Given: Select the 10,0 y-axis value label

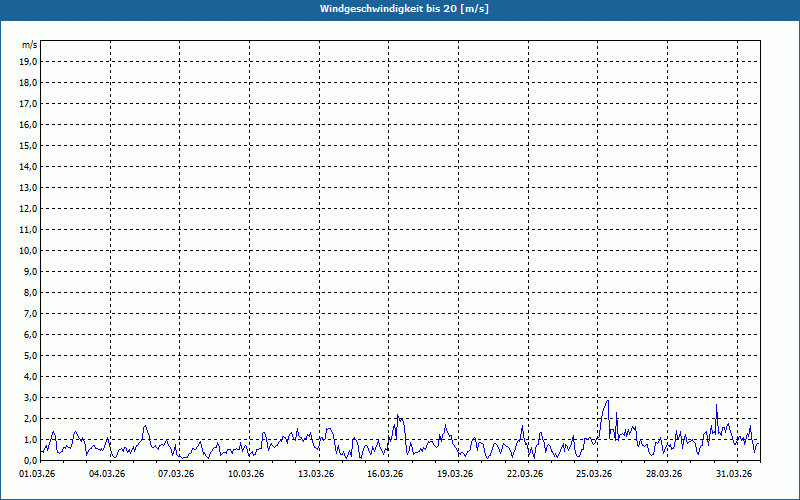Looking at the screenshot, I should (29, 251).
